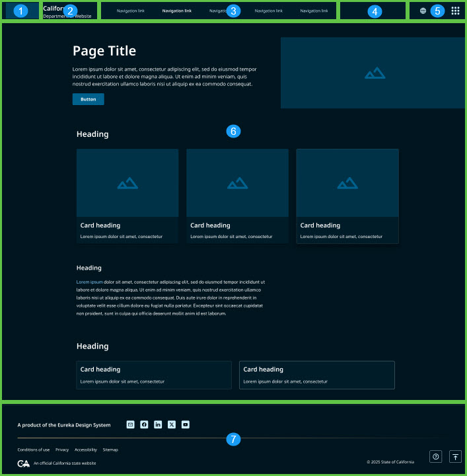This screenshot has width=467, height=476.
Task: Click the blue 'Button' under the intro text
Action: coord(89,99)
